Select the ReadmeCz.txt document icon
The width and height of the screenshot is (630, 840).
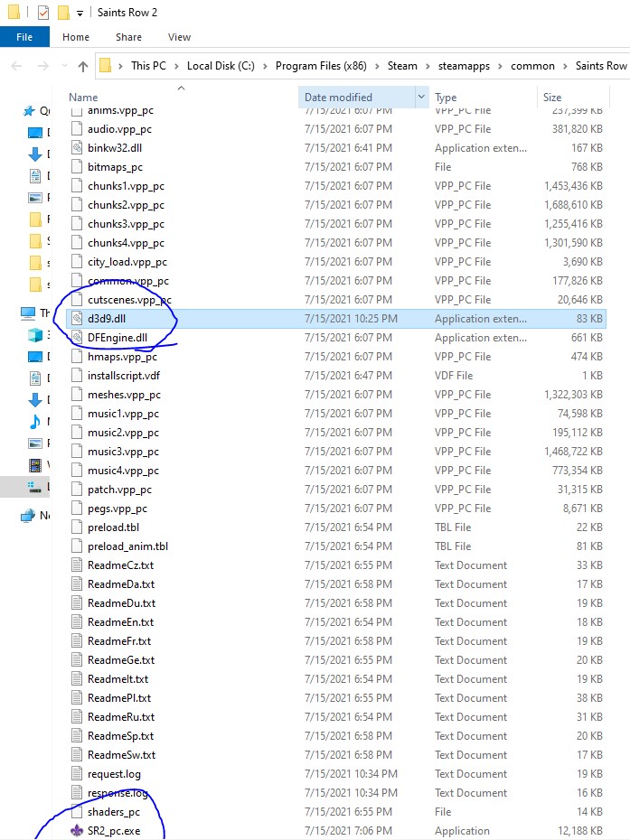77,565
